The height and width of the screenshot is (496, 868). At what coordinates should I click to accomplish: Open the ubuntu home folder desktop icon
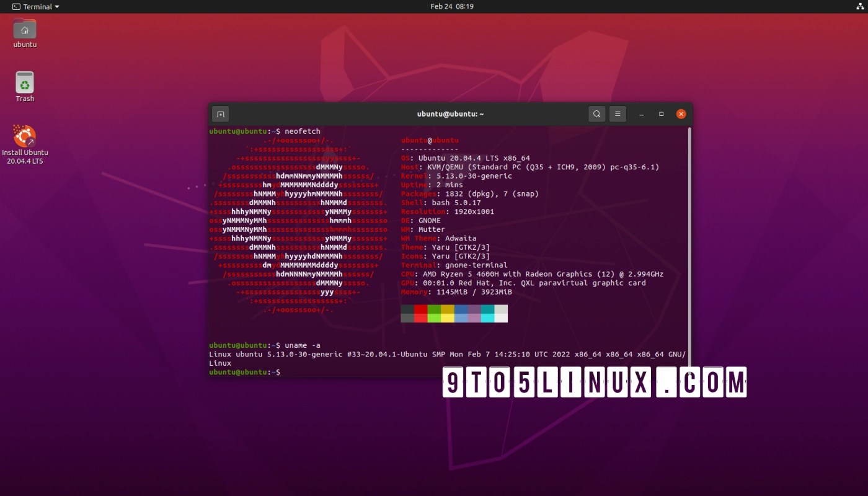click(25, 33)
